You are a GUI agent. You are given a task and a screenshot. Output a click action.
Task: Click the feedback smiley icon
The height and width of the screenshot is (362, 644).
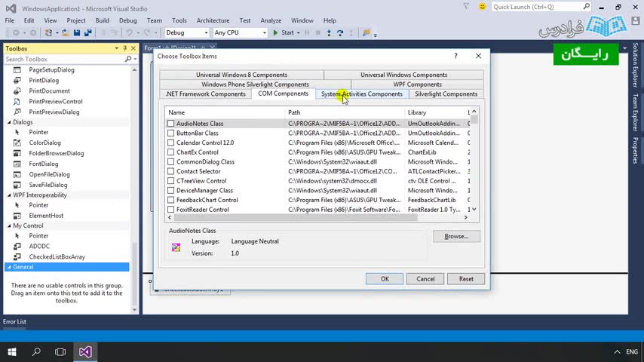click(482, 7)
